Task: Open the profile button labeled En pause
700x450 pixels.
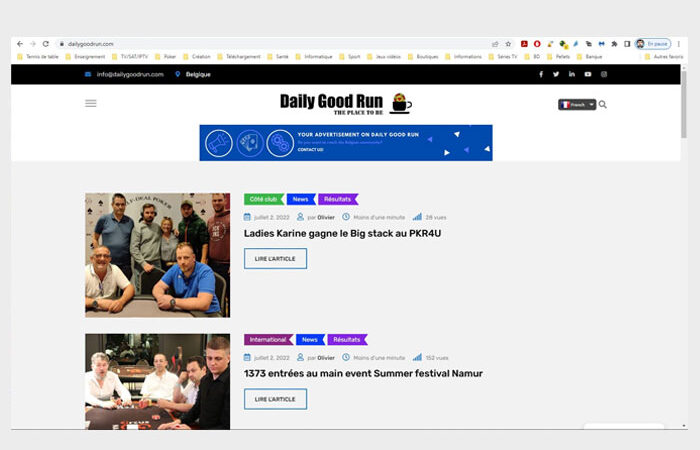Action: click(653, 44)
